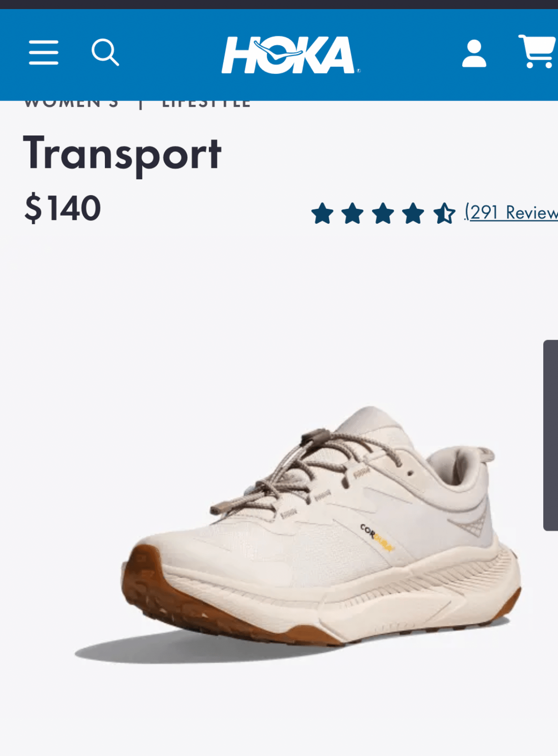
Task: Tap the CORDURA label on the shoe
Action: (x=377, y=538)
